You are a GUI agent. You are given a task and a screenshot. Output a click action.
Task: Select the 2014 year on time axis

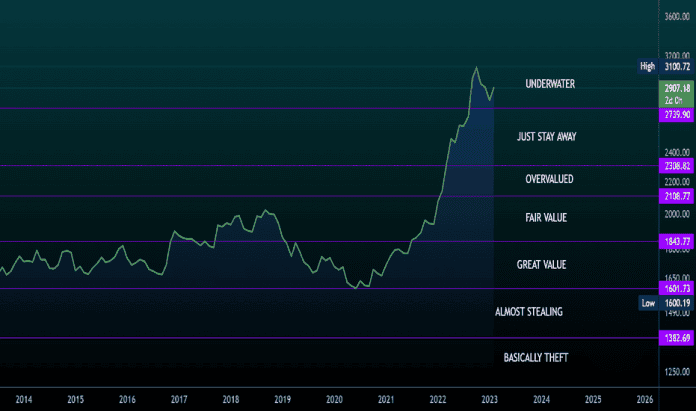coord(24,399)
